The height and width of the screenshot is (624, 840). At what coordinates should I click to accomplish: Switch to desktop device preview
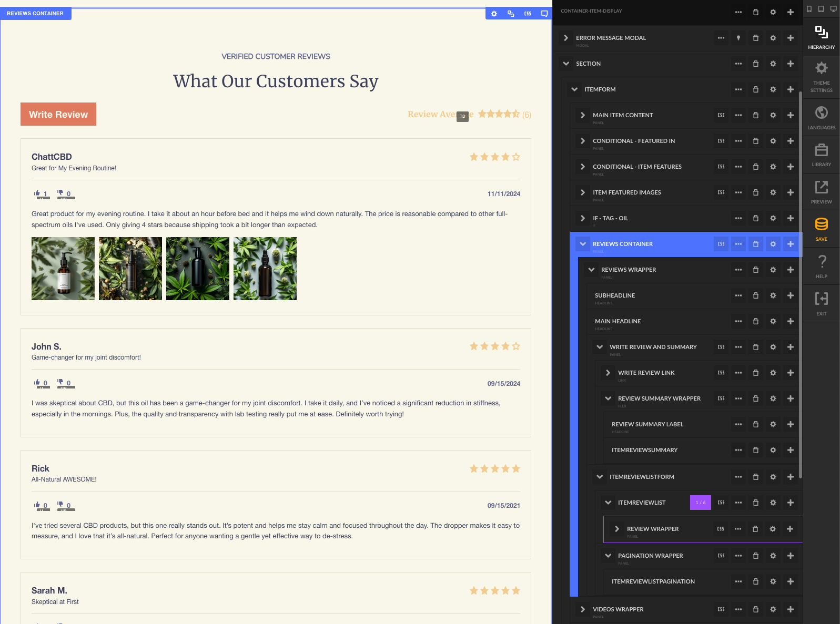[833, 9]
